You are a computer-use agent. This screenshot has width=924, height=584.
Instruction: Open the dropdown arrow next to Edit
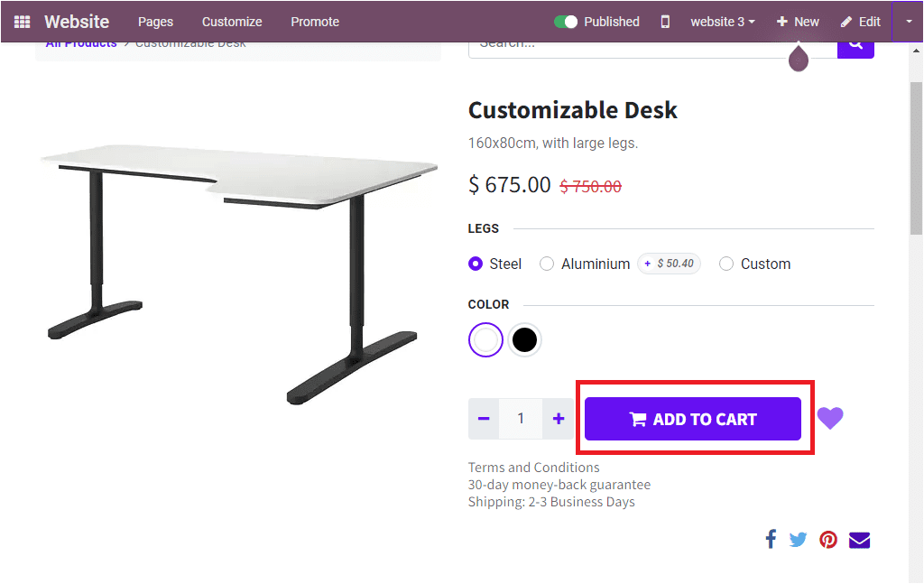point(910,21)
